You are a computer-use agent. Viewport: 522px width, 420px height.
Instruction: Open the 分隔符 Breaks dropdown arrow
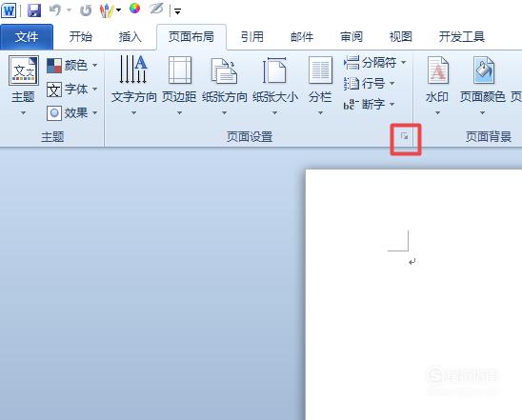(404, 62)
